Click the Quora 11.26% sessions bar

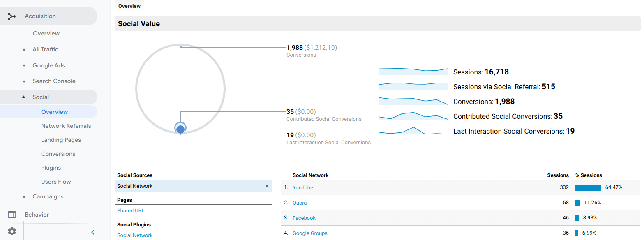point(577,203)
